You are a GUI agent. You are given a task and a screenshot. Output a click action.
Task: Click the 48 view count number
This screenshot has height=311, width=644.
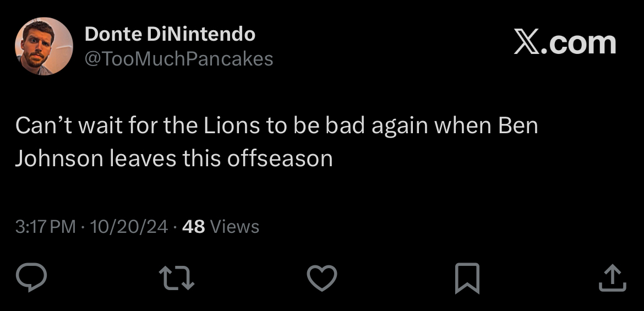point(193,226)
